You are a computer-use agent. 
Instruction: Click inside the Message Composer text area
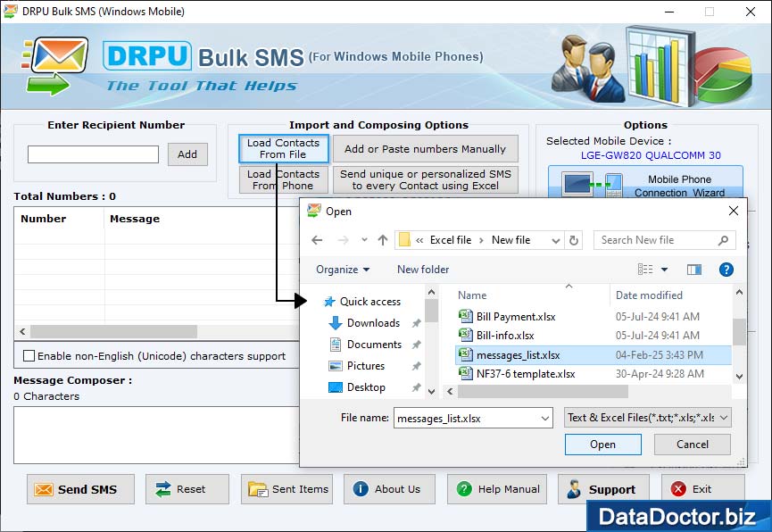156,435
